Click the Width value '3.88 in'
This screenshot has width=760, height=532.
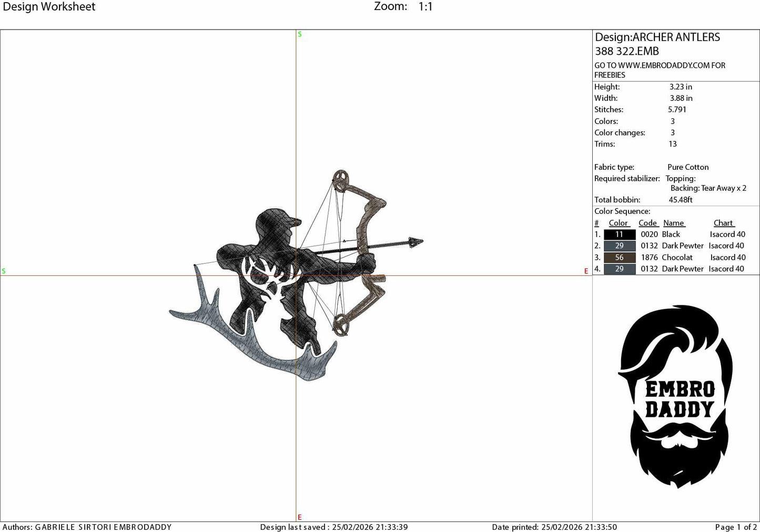[x=681, y=98]
